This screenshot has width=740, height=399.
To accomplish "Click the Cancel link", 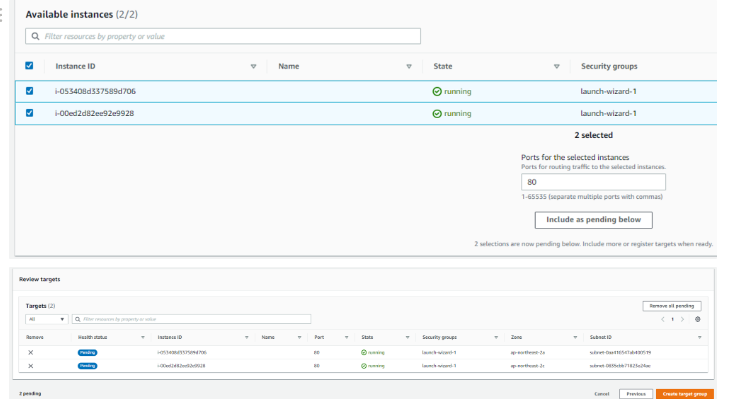I will [x=602, y=394].
